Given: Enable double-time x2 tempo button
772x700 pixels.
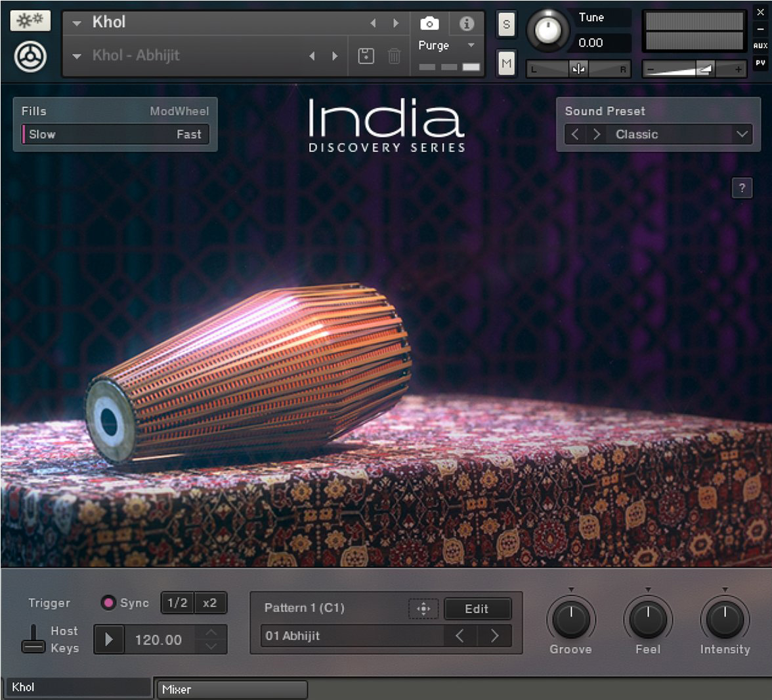Looking at the screenshot, I should point(210,603).
